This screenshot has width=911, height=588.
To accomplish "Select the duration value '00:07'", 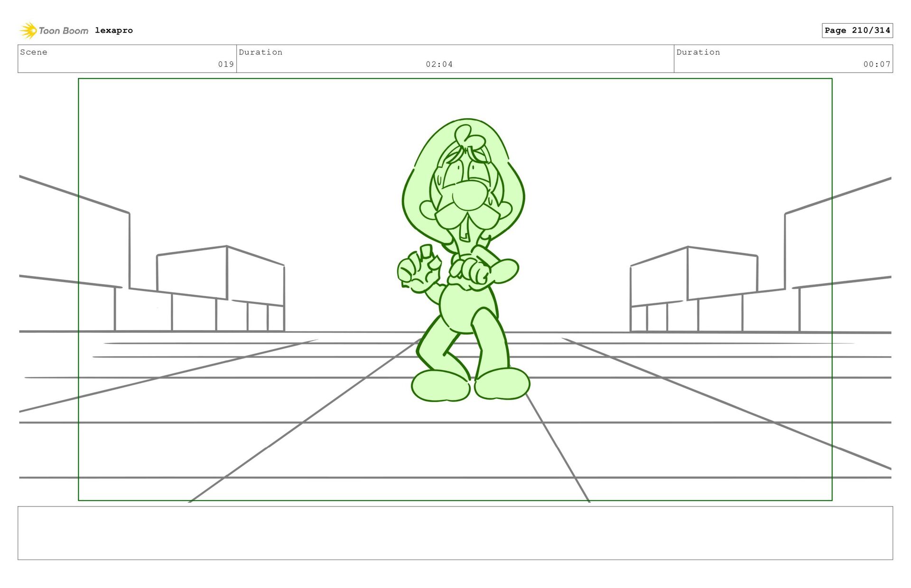I will point(877,64).
